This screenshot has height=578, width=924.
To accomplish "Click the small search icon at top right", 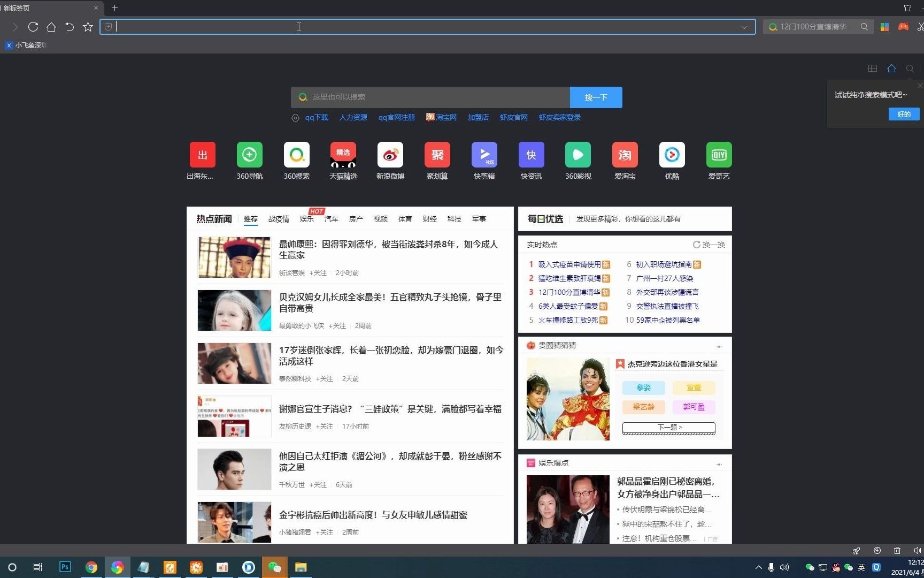I will coord(910,69).
